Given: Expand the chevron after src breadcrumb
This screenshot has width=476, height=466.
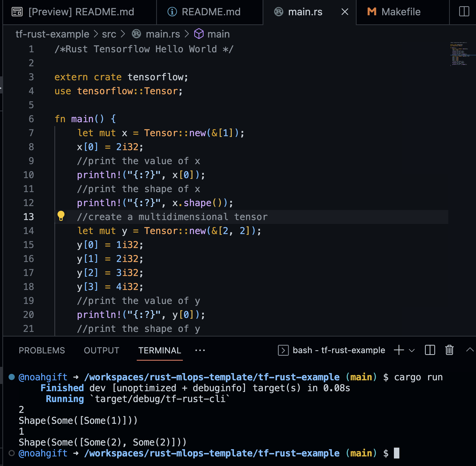Looking at the screenshot, I should pos(123,34).
